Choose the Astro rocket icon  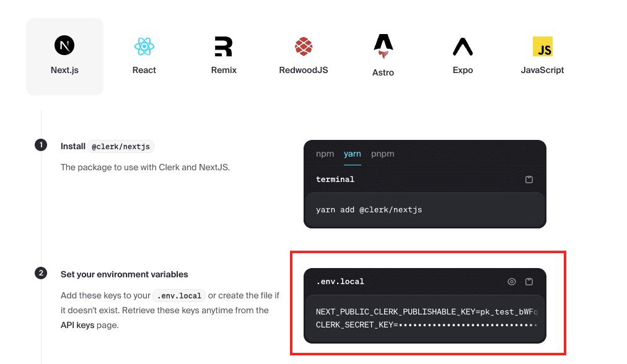click(x=383, y=46)
